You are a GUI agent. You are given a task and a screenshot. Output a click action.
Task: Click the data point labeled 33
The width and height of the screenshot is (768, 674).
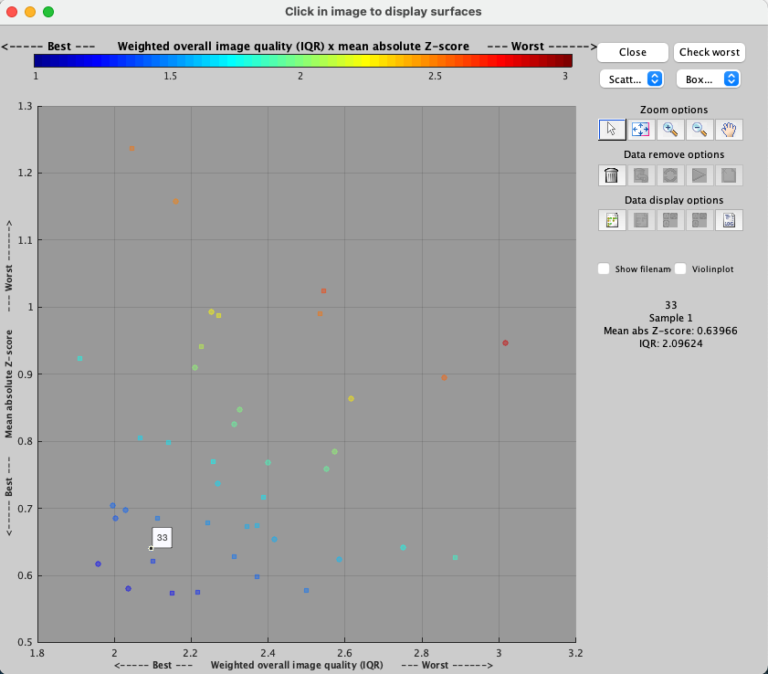(151, 548)
